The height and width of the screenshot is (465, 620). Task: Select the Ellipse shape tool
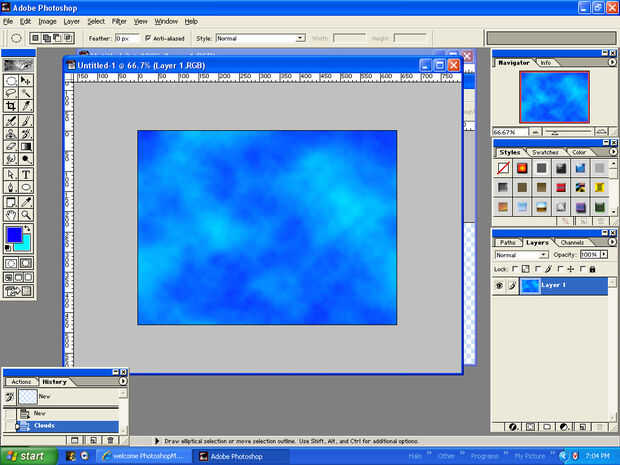pyautogui.click(x=26, y=187)
